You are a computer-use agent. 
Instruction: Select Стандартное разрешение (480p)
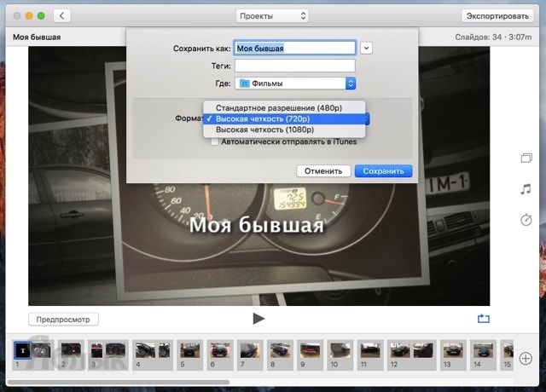(284, 108)
